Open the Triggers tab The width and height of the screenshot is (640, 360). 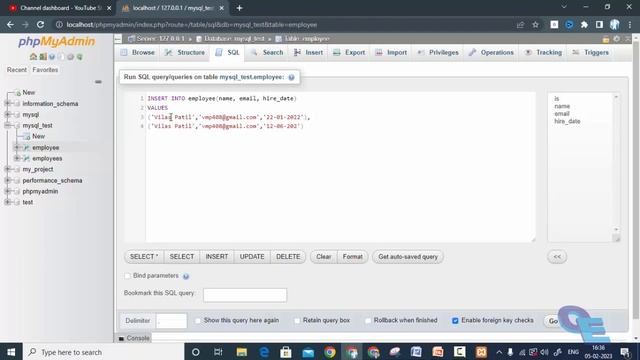click(591, 53)
